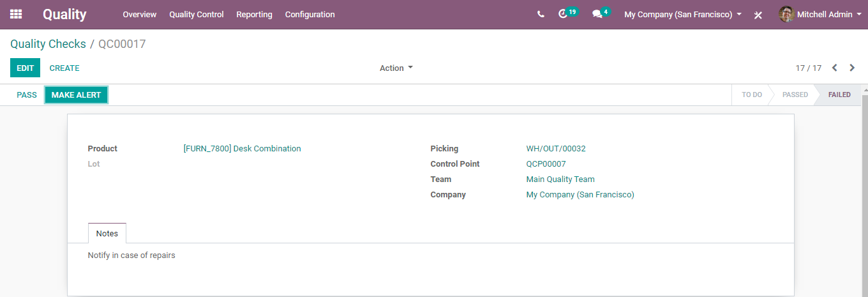Click the vertical page scrollbar

[x=865, y=195]
